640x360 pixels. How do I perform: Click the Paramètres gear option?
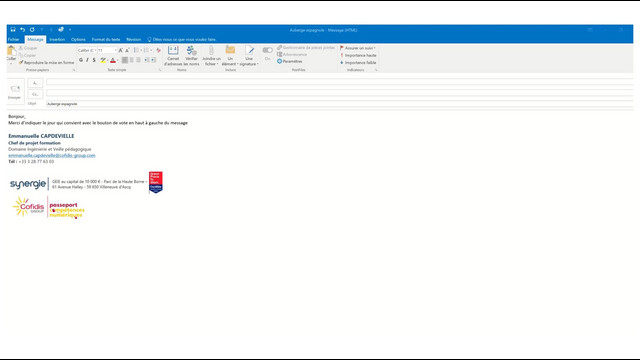290,61
